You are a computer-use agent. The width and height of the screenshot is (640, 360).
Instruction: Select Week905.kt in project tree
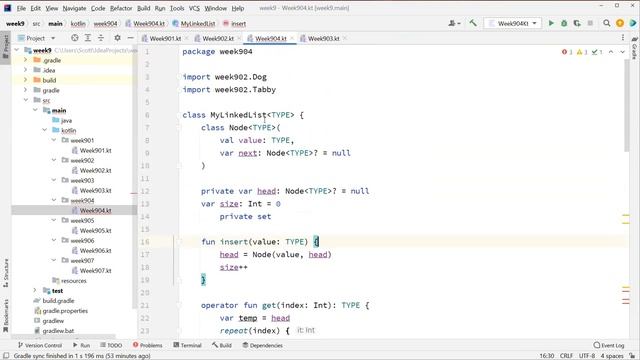pyautogui.click(x=96, y=230)
